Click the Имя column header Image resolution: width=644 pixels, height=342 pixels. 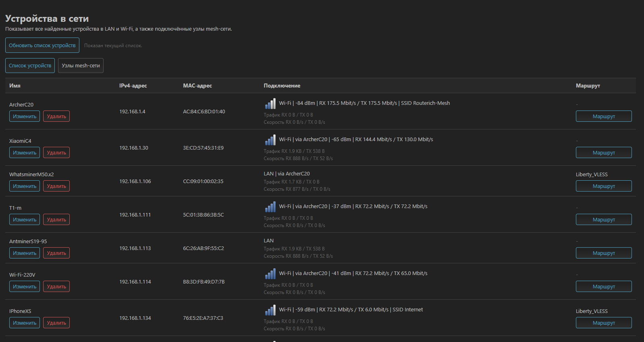tap(15, 86)
